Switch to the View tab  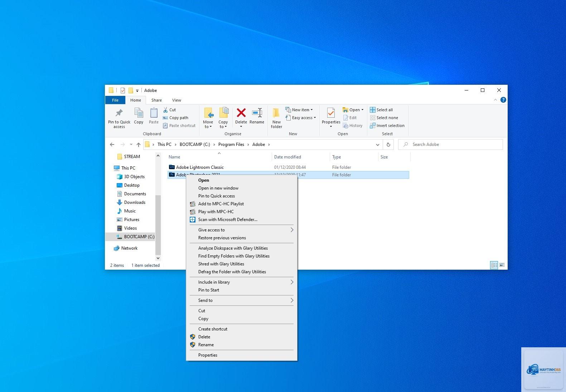coord(176,100)
